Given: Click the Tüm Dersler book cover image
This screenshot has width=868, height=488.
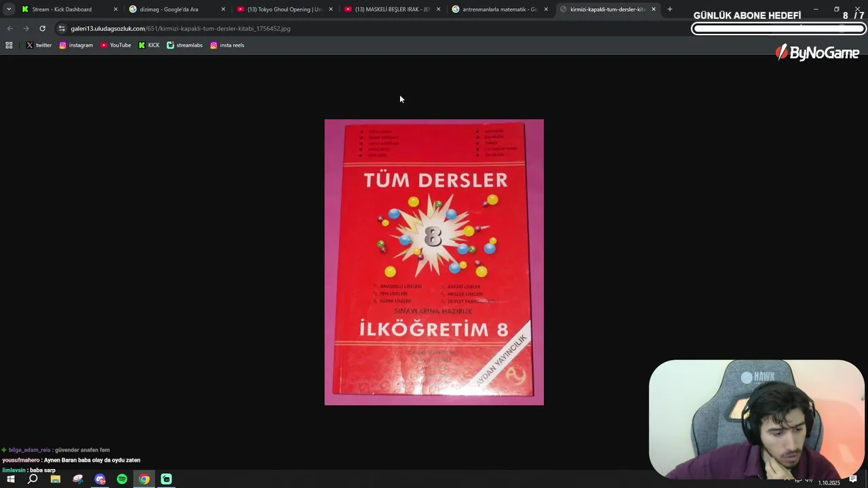Looking at the screenshot, I should [434, 262].
